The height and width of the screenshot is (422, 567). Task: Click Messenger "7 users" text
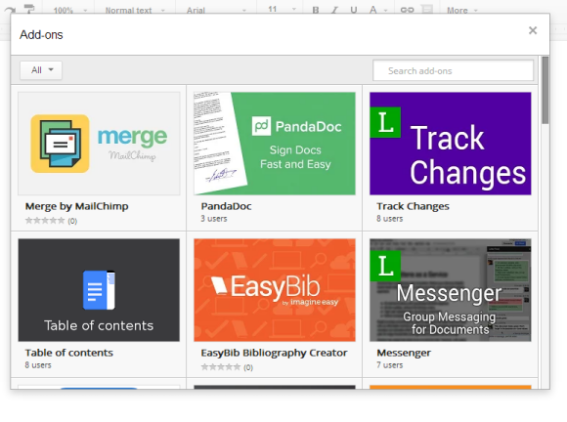point(389,365)
